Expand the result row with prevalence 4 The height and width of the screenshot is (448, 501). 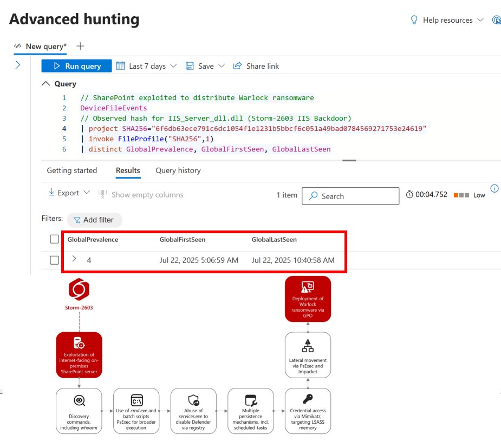74,259
